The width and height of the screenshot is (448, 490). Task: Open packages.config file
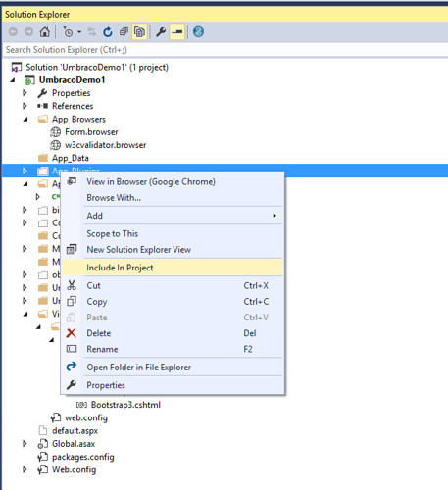tap(83, 457)
